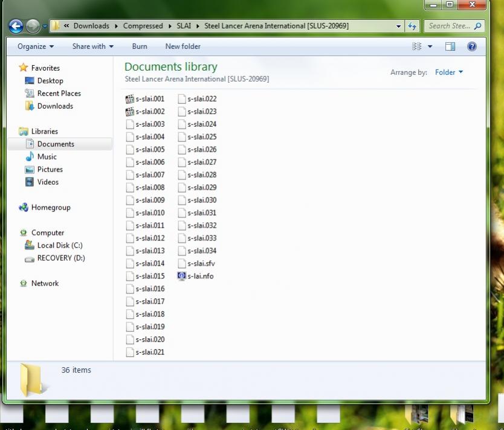The height and width of the screenshot is (430, 504).
Task: Click the Help question mark icon
Action: pos(471,47)
